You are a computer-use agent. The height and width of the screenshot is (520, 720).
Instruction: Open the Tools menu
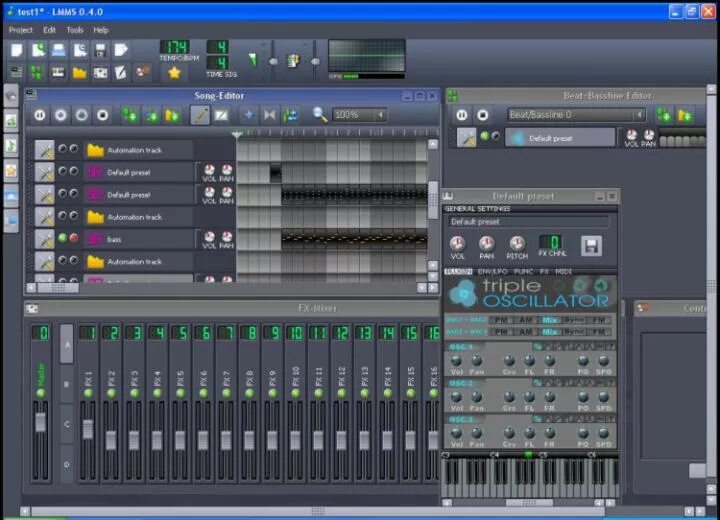tap(75, 30)
